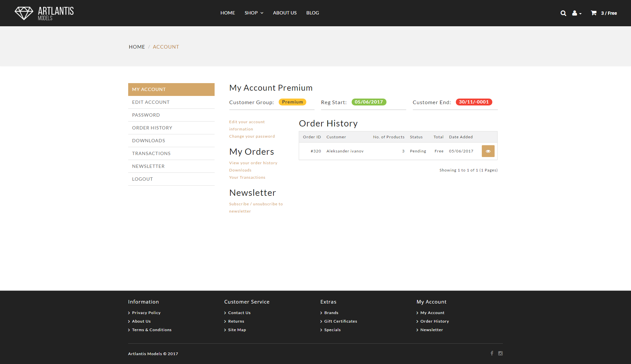Image resolution: width=631 pixels, height=364 pixels.
Task: Click the shopping cart icon
Action: click(594, 13)
